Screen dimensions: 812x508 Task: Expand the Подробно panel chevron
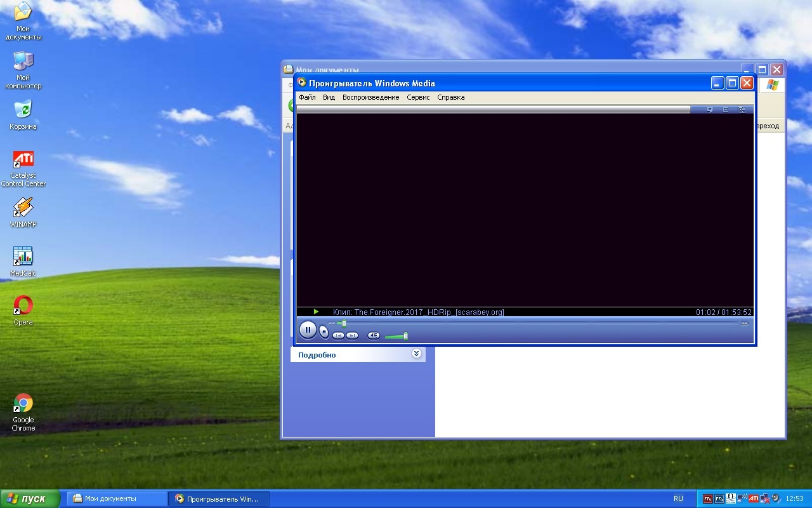417,354
